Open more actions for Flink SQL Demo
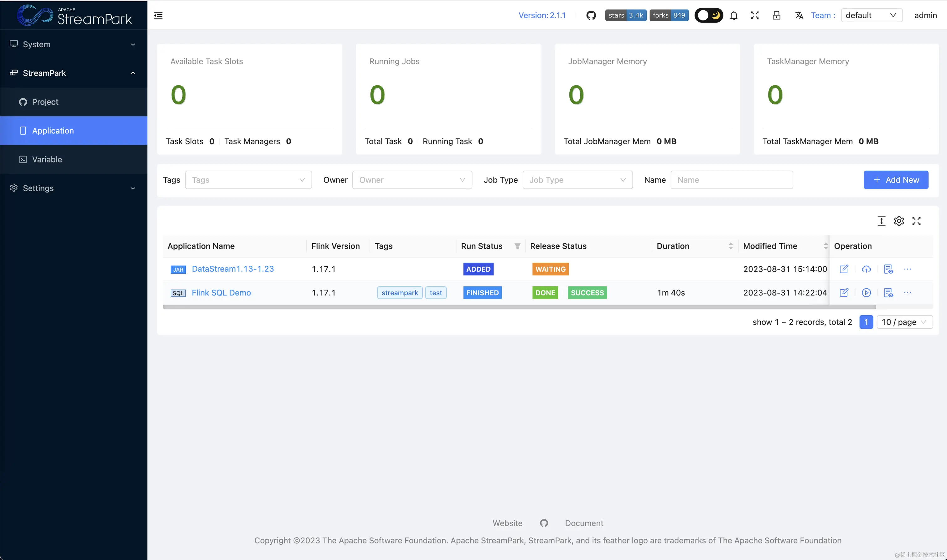 907,293
